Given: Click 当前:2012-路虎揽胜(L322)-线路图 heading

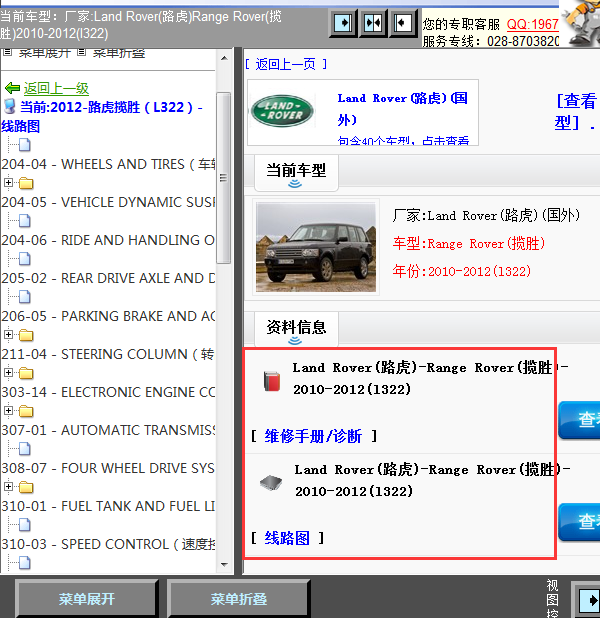Looking at the screenshot, I should (102, 117).
